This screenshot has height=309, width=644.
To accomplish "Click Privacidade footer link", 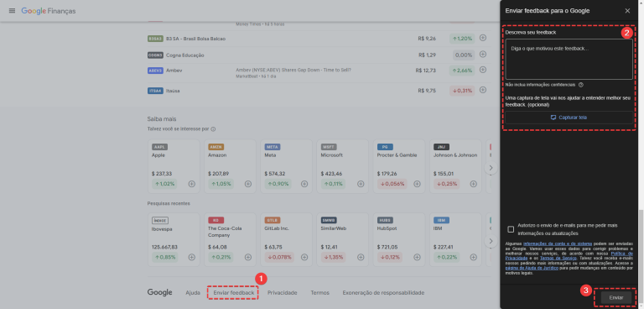I will click(282, 292).
